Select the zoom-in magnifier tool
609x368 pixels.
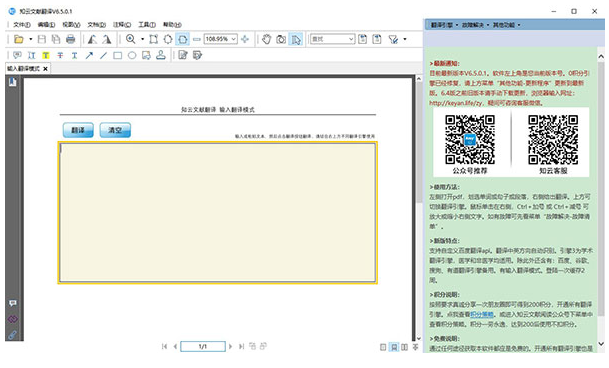(x=130, y=39)
